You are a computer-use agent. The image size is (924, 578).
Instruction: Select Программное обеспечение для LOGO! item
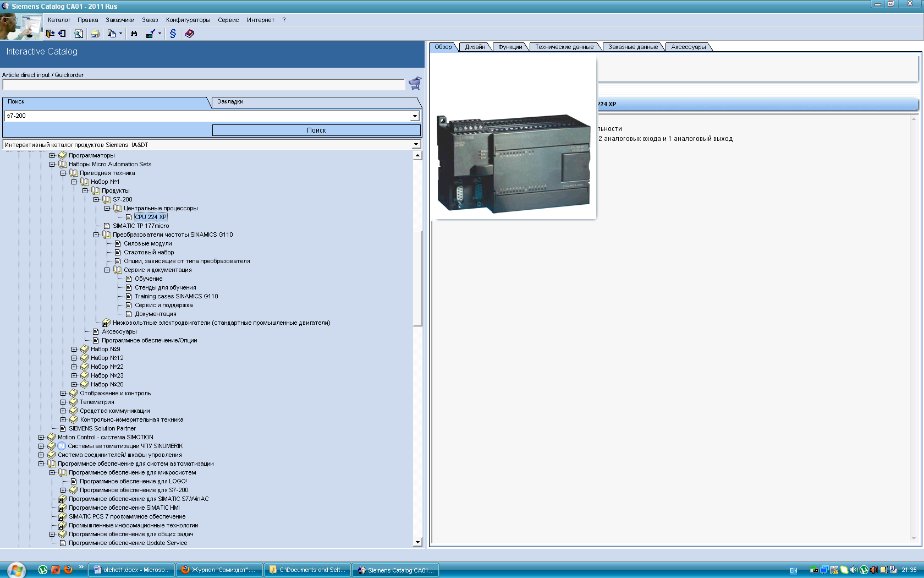tap(133, 481)
